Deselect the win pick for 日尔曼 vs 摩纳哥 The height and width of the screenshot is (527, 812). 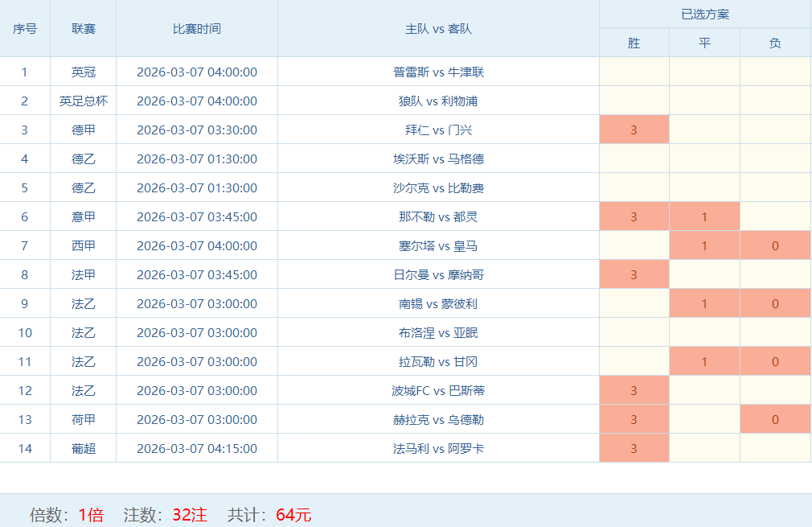(634, 274)
